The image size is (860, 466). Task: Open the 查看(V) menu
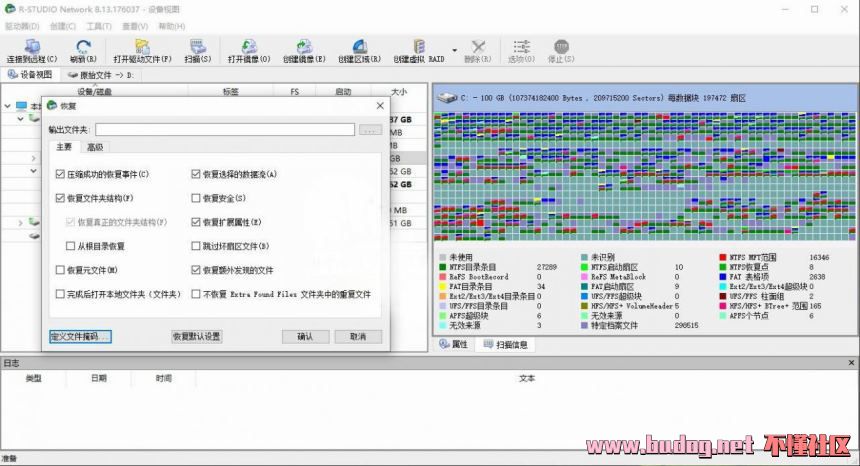[x=135, y=26]
